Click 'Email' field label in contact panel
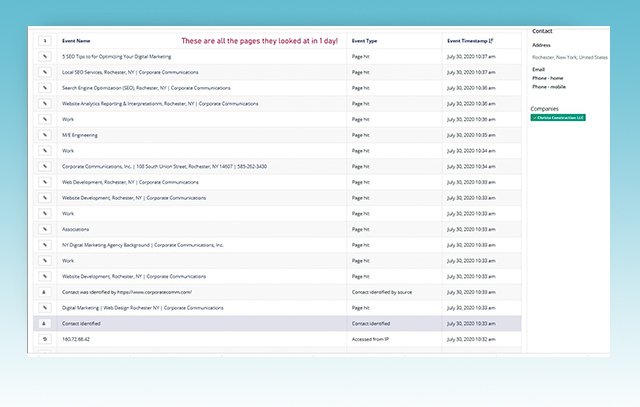Image resolution: width=640 pixels, height=407 pixels. click(x=538, y=69)
